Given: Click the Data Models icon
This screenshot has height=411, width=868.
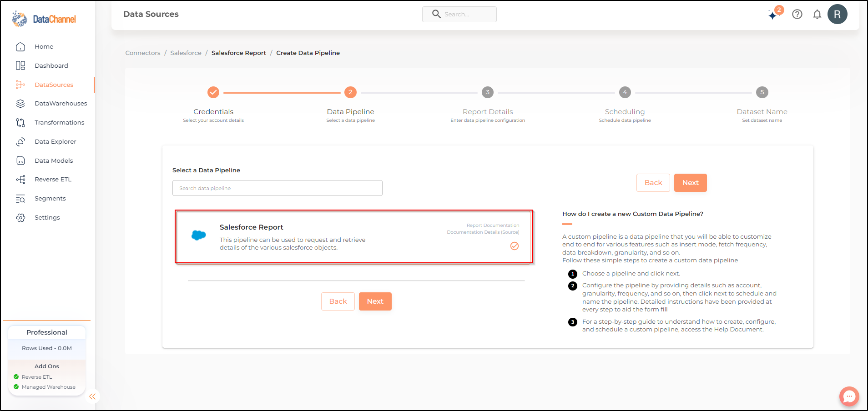Looking at the screenshot, I should pos(20,160).
